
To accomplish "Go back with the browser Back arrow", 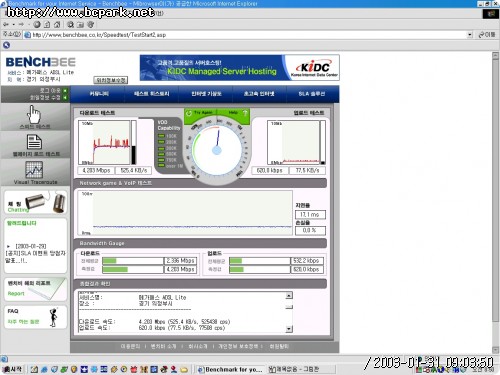I will pyautogui.click(x=6, y=25).
